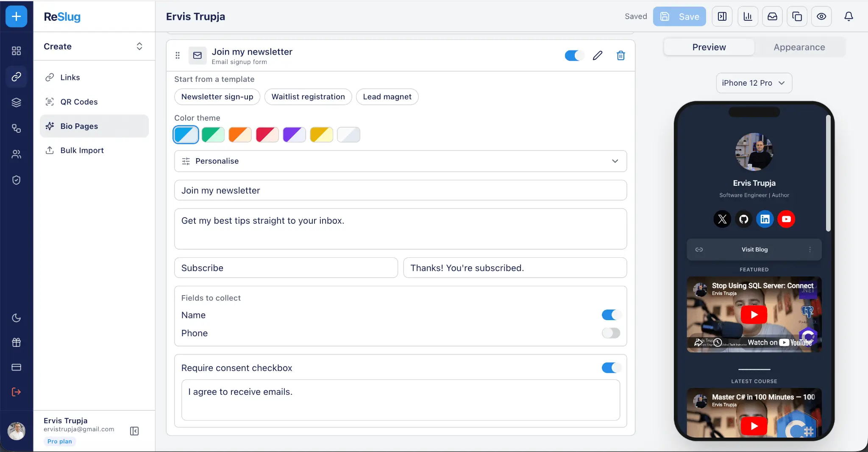Select Bio Pages in the sidebar
Screen dimensions: 868x452
[x=95, y=126]
